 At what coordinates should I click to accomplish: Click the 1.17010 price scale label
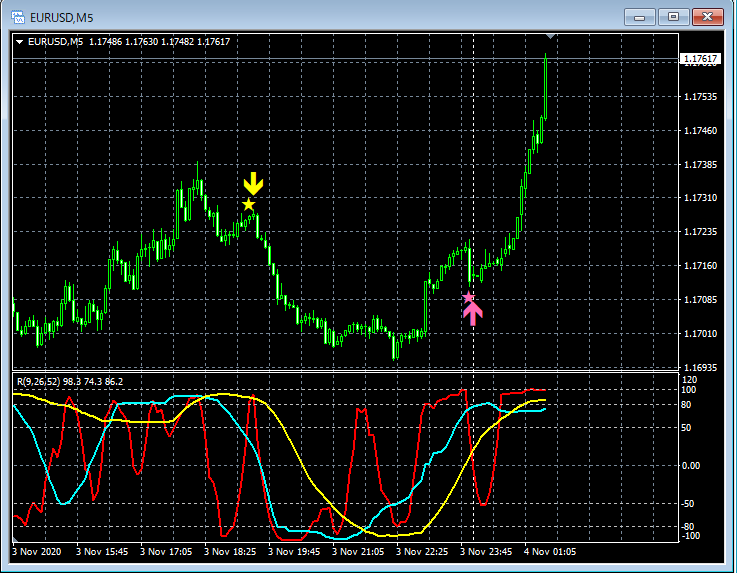[x=700, y=334]
